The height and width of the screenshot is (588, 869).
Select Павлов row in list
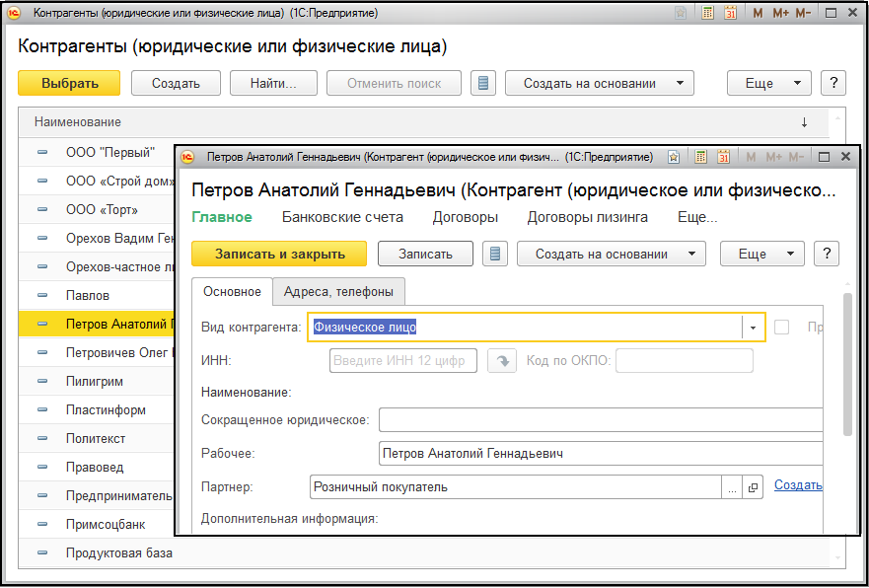tap(97, 295)
